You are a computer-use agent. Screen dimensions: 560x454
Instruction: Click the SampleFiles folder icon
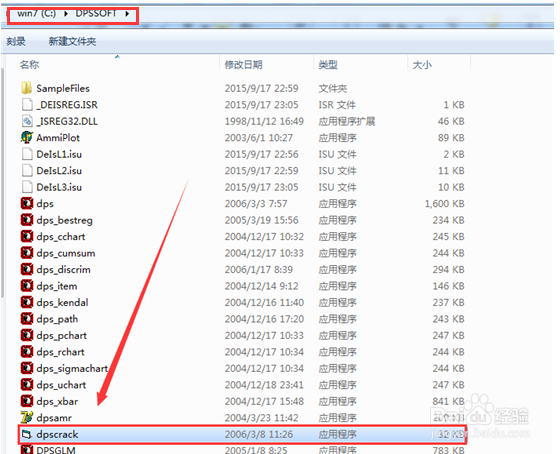click(x=26, y=88)
